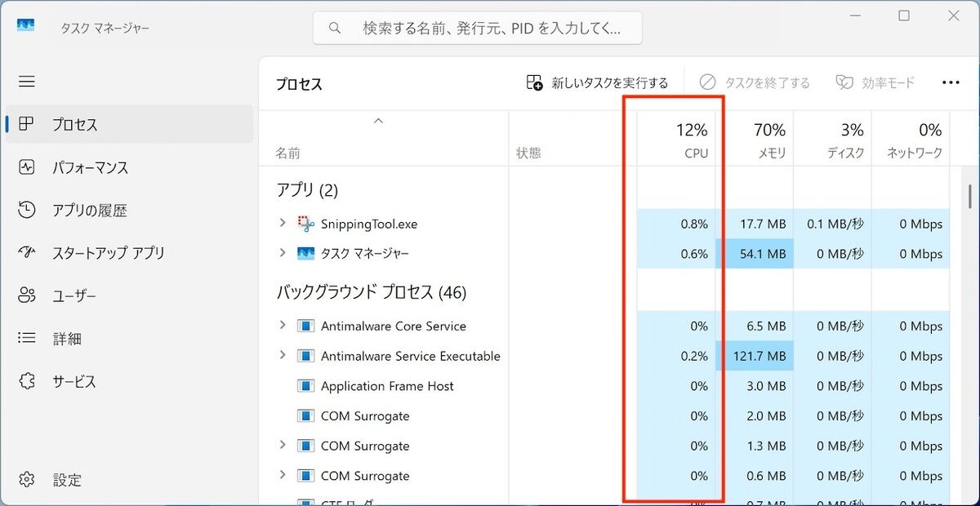Click the 54.1 MB memory cell

754,254
